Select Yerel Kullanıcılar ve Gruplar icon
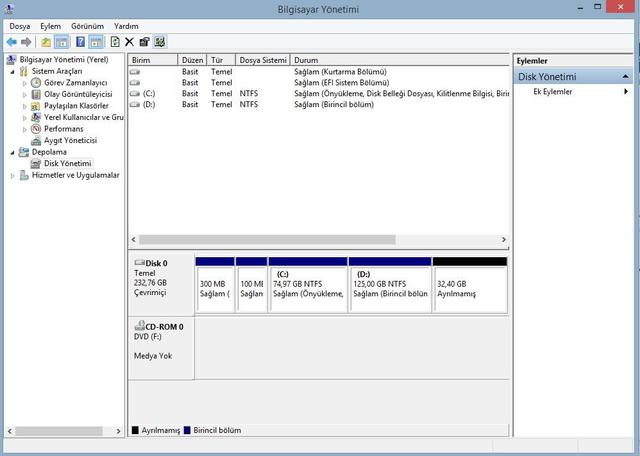640x456 pixels. tap(36, 117)
